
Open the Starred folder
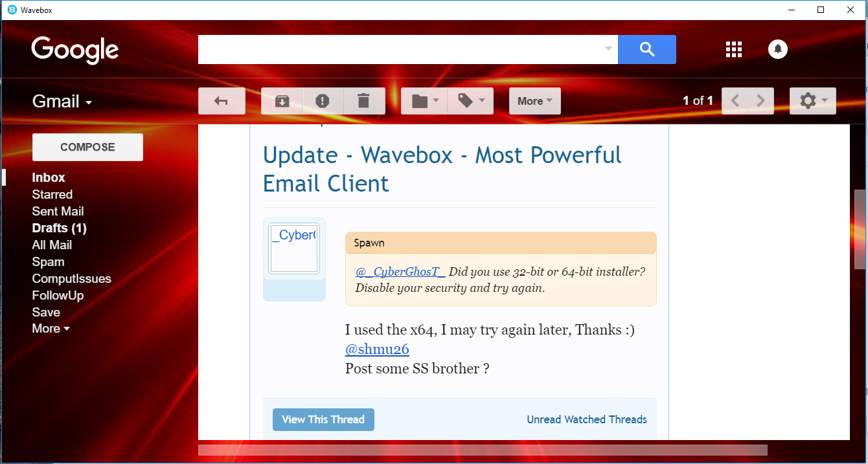point(52,194)
